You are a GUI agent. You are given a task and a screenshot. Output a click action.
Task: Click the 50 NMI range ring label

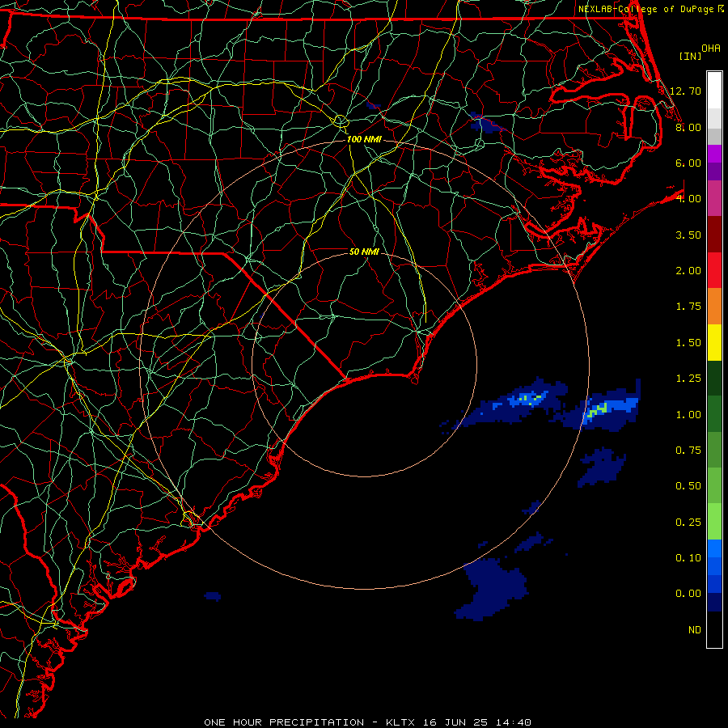point(364,252)
